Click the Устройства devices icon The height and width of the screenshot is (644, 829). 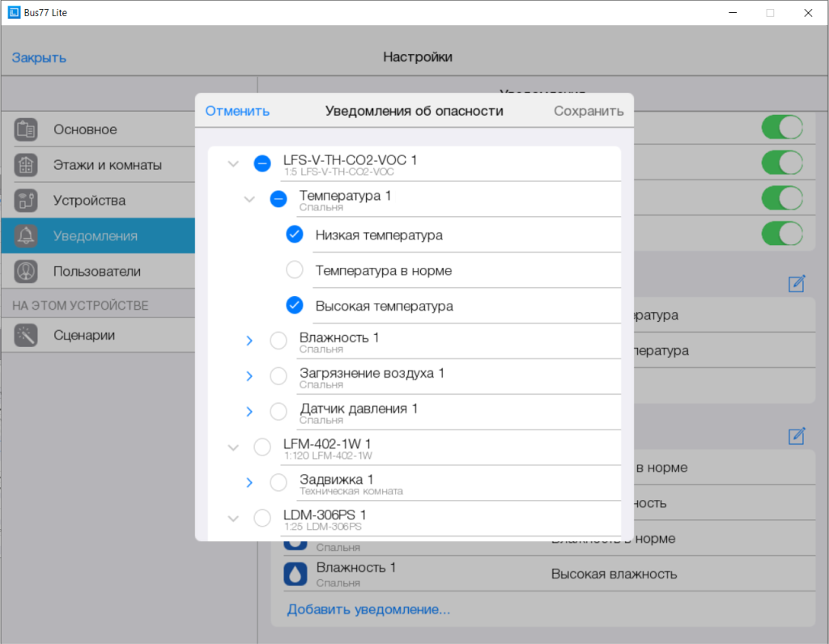26,201
